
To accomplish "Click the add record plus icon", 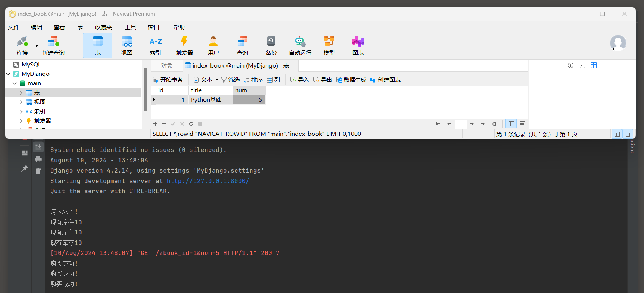I will pyautogui.click(x=155, y=124).
